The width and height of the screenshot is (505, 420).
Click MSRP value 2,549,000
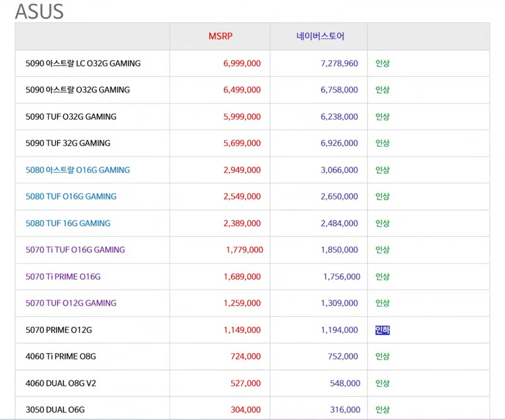pos(242,196)
